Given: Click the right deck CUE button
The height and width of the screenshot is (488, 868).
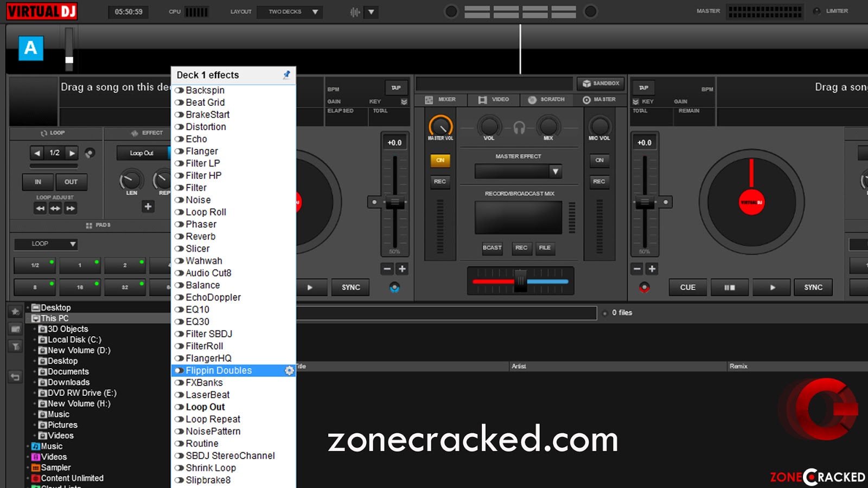Looking at the screenshot, I should (x=687, y=287).
